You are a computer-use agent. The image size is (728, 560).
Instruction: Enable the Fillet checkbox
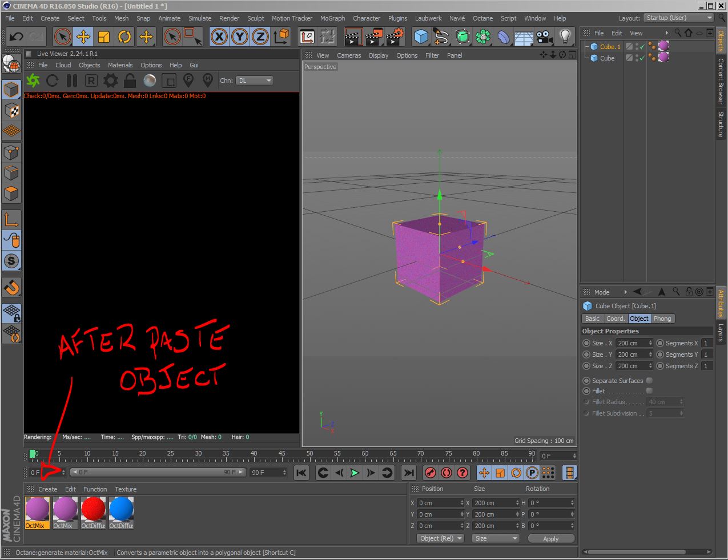click(649, 391)
